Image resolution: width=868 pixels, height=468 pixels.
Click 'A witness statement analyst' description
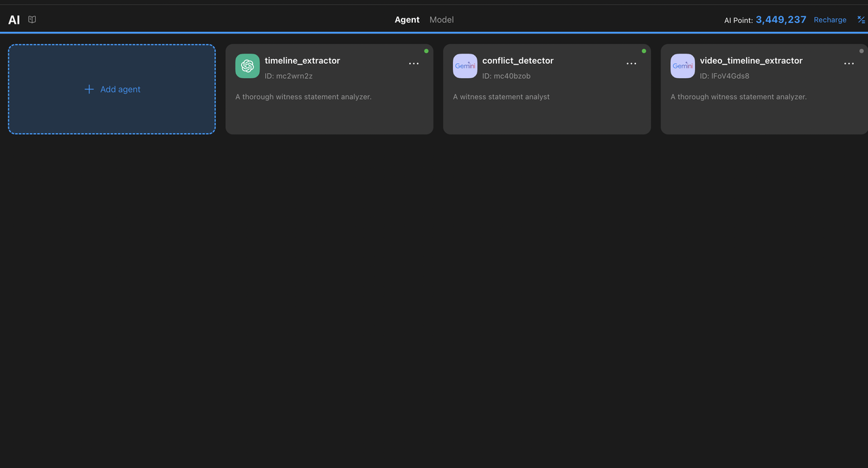(501, 97)
